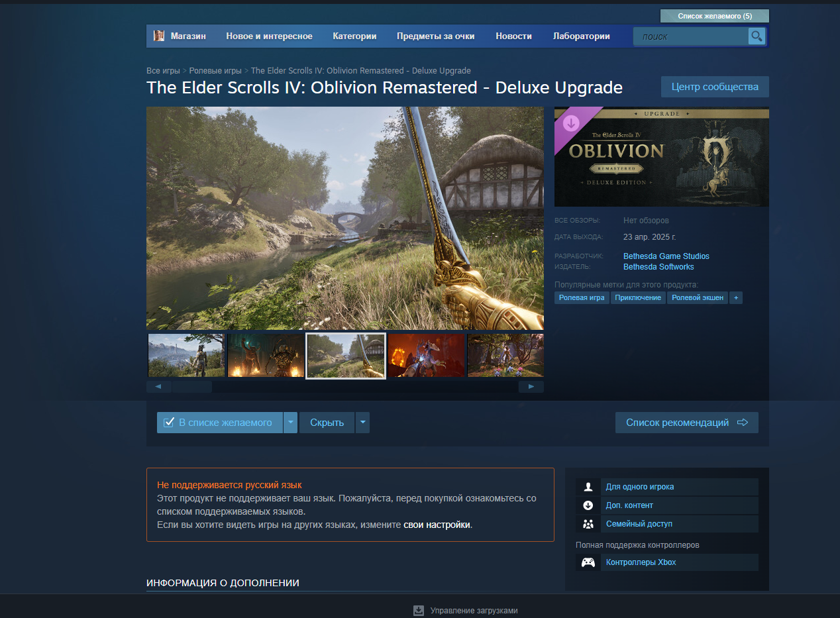Click the Bethesda Game Studios developer link

(666, 256)
